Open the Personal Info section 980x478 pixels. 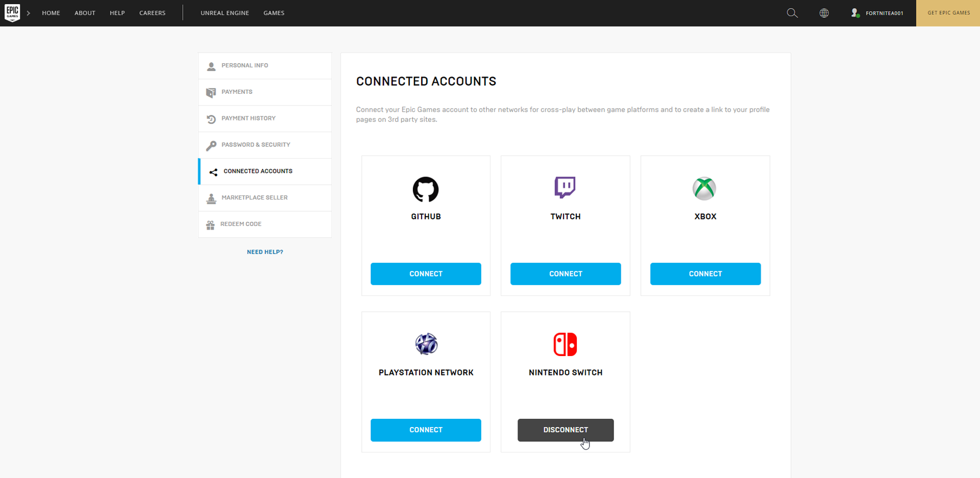point(265,66)
